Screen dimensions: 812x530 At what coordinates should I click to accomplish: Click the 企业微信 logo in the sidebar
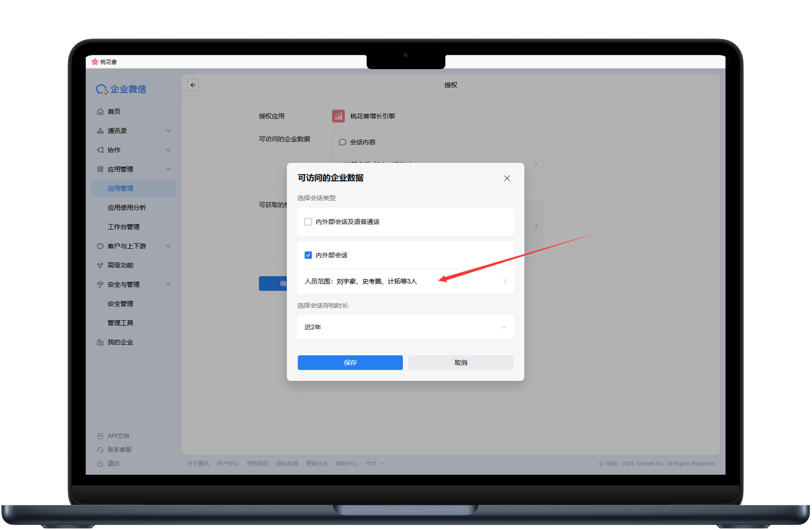(121, 89)
